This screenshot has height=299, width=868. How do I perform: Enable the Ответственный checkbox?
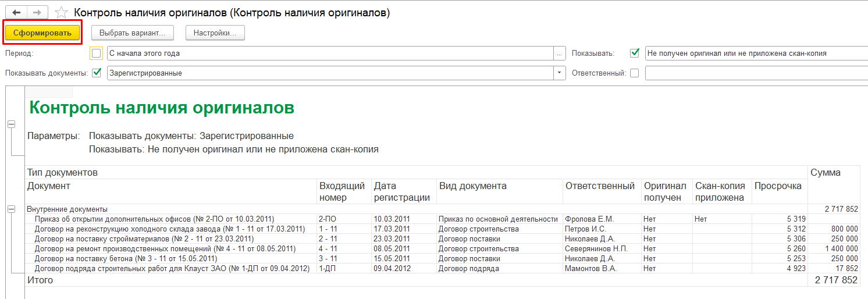(x=635, y=73)
